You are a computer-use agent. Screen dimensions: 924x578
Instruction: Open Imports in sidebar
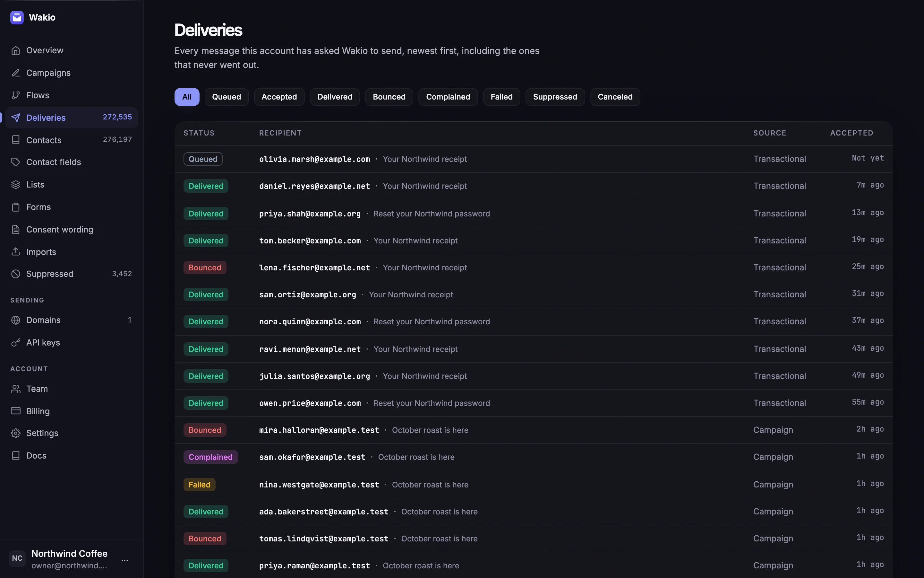coord(72,251)
